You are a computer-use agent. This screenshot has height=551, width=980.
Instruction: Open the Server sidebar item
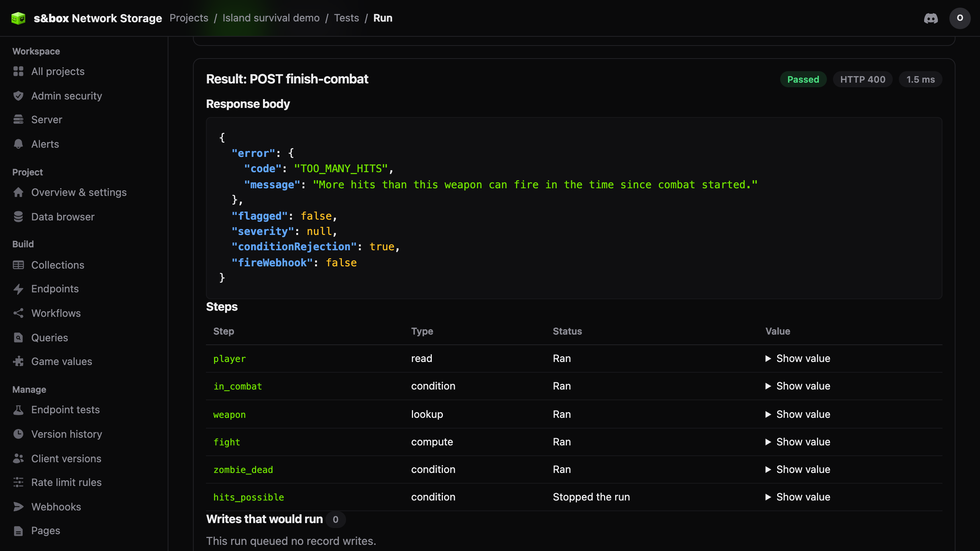[x=47, y=119]
